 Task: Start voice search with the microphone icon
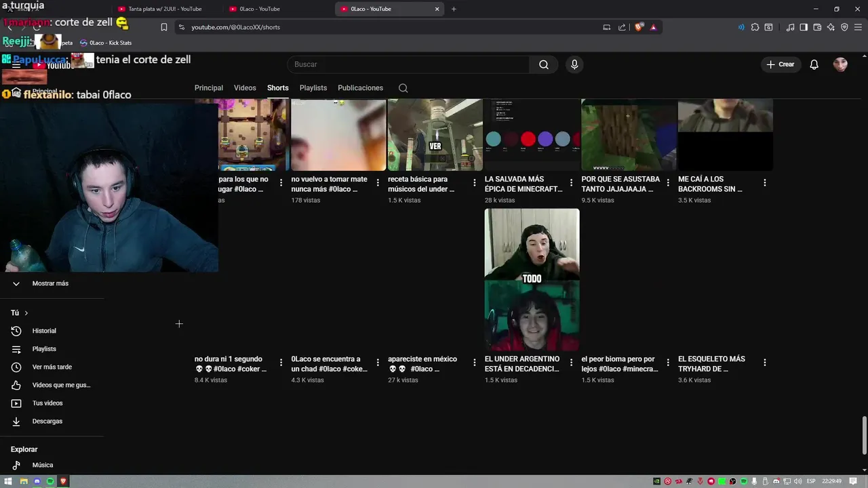tap(574, 64)
